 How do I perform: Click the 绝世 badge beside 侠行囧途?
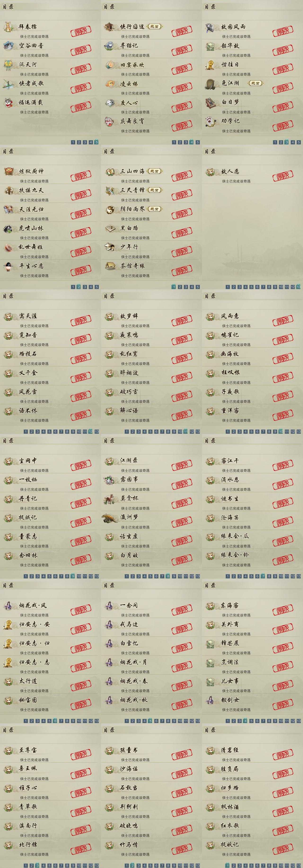[x=154, y=27]
